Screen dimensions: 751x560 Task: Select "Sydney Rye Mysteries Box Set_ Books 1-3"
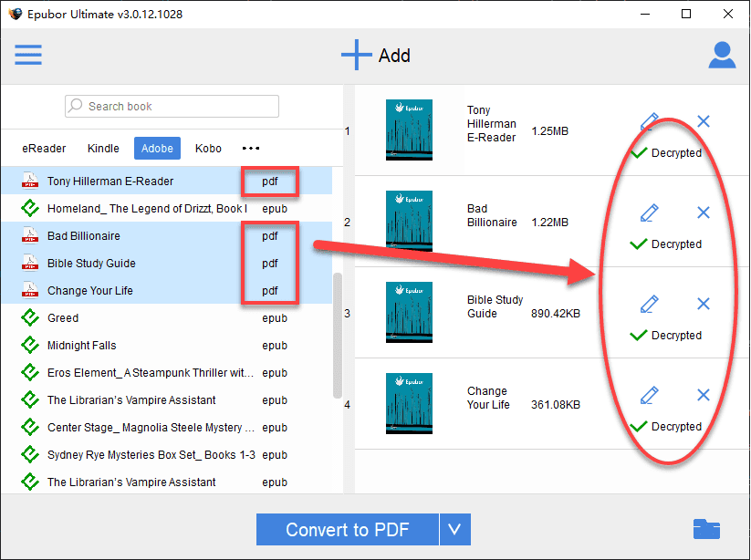167,455
